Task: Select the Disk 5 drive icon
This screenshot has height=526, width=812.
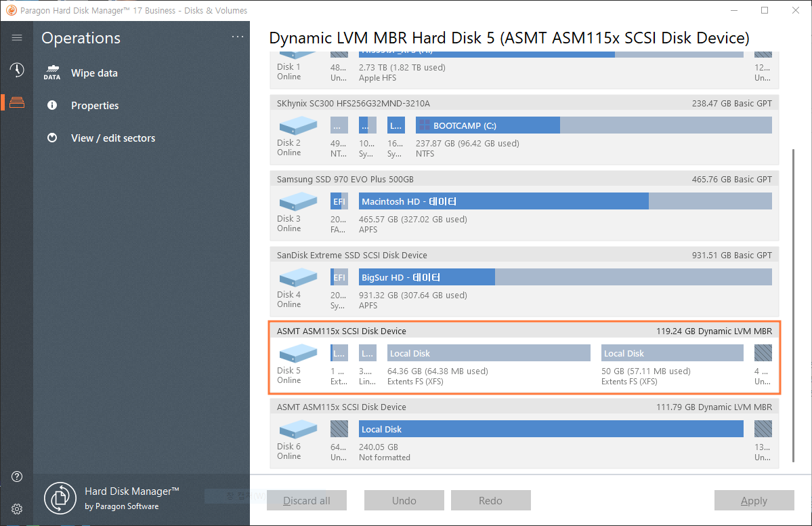Action: tap(298, 354)
